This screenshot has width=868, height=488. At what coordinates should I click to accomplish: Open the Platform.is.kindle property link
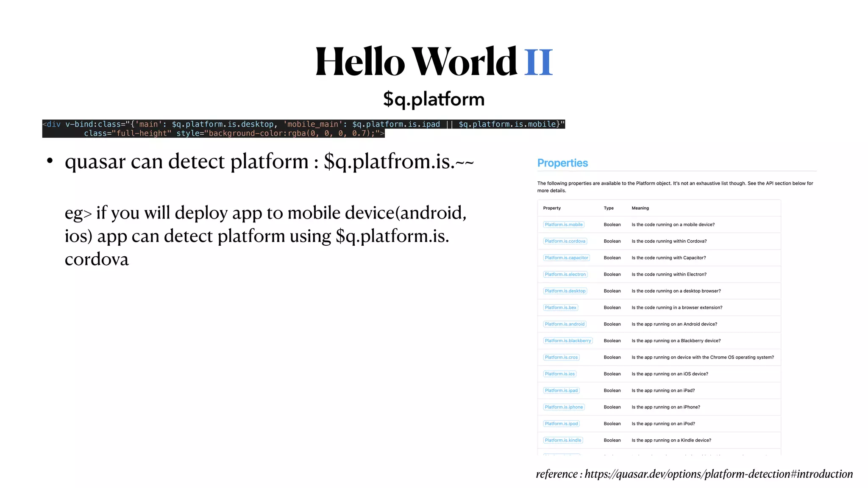click(563, 440)
